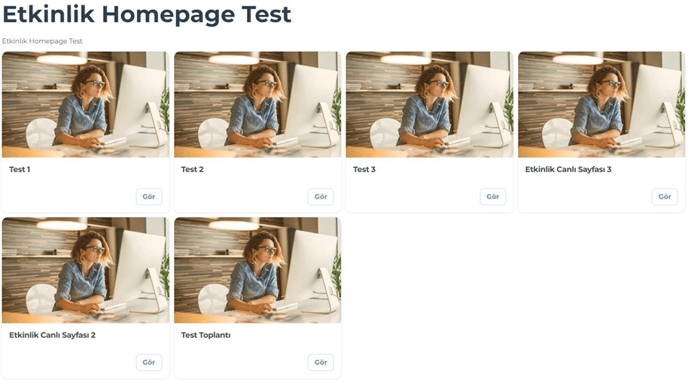Click the Test 1 title text
The image size is (688, 382).
pos(20,169)
